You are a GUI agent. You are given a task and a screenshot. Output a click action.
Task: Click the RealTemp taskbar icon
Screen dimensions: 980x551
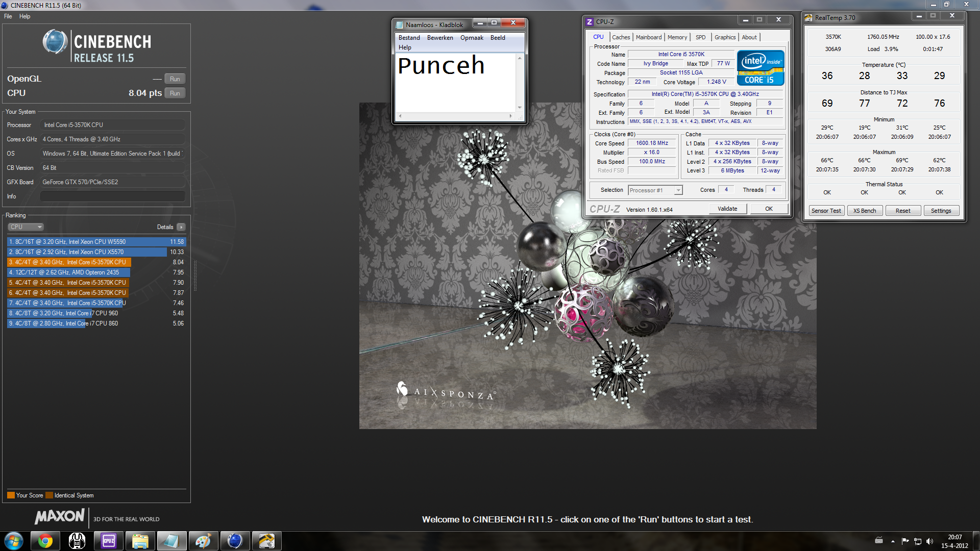[266, 541]
